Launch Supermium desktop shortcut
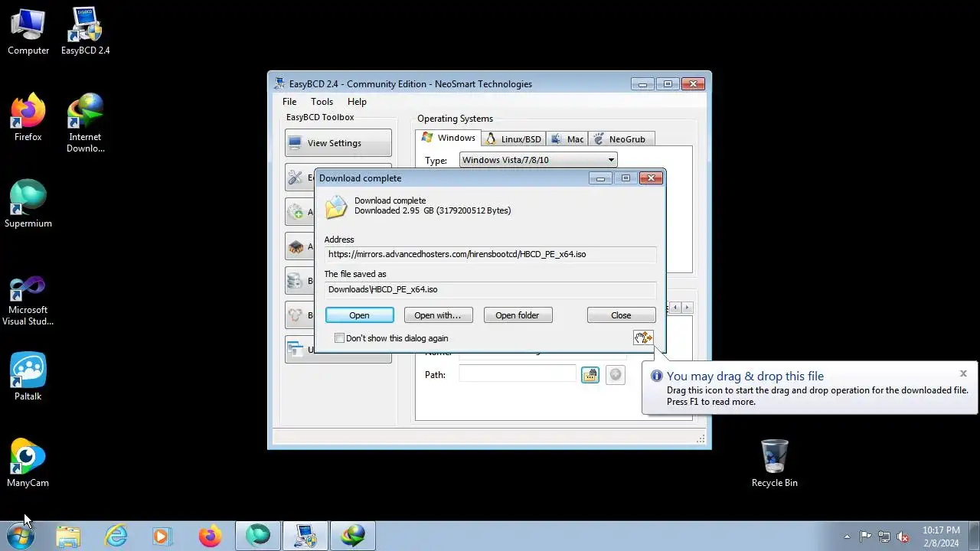 (x=28, y=204)
